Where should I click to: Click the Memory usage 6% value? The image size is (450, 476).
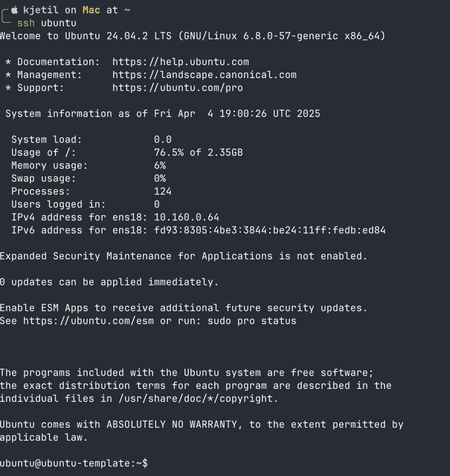tap(160, 165)
